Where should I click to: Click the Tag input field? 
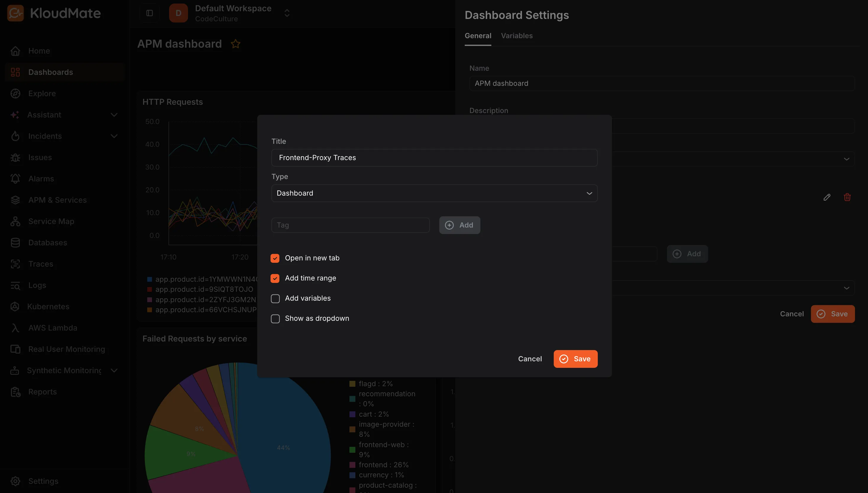tap(350, 225)
